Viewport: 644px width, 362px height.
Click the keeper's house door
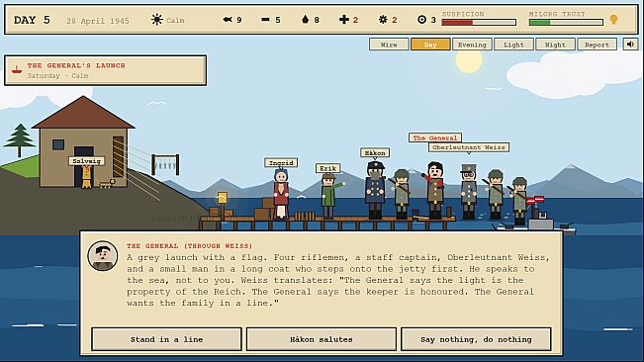point(84,166)
